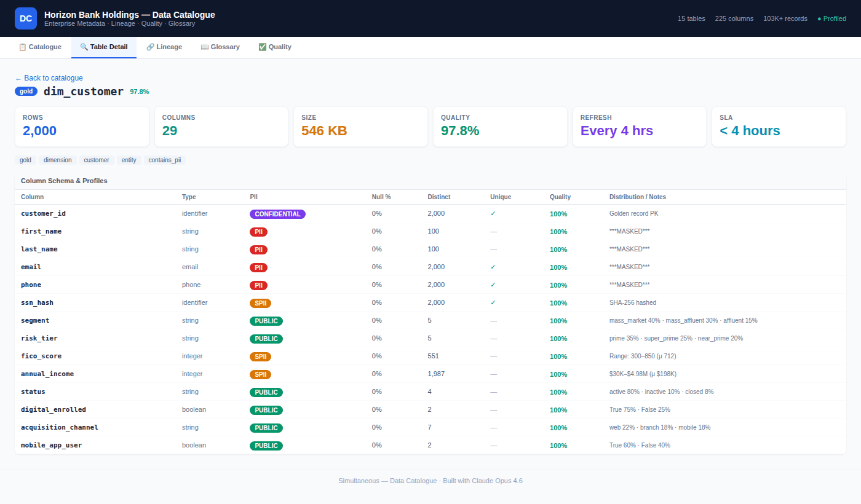The height and width of the screenshot is (504, 861).
Task: Click the gold tier badge beside dim_customer
Action: click(26, 92)
